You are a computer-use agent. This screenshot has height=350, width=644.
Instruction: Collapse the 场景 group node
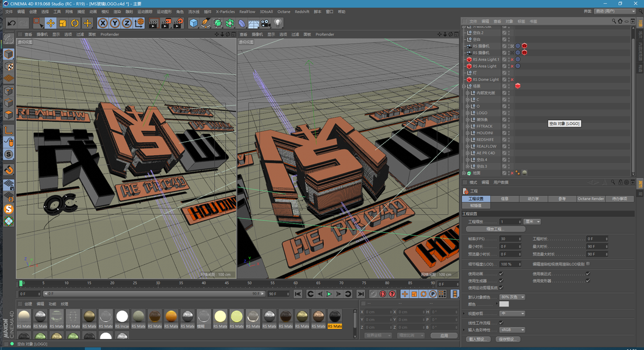coord(464,86)
